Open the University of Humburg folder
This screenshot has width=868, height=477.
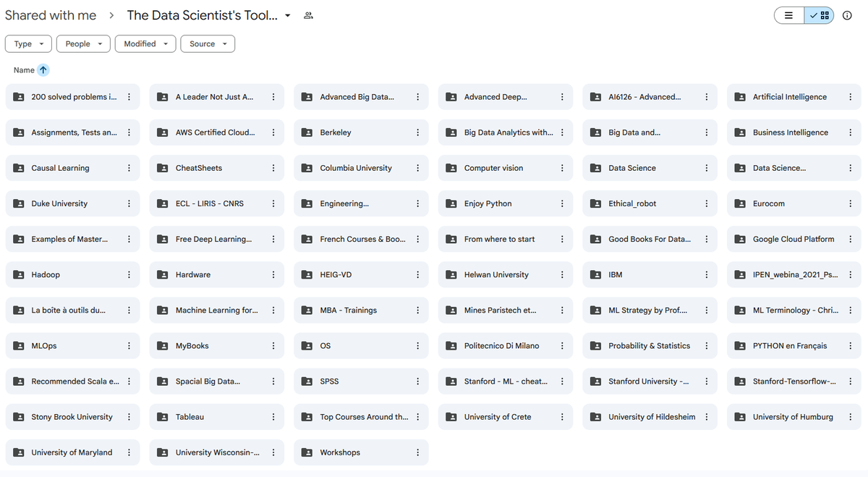click(794, 417)
